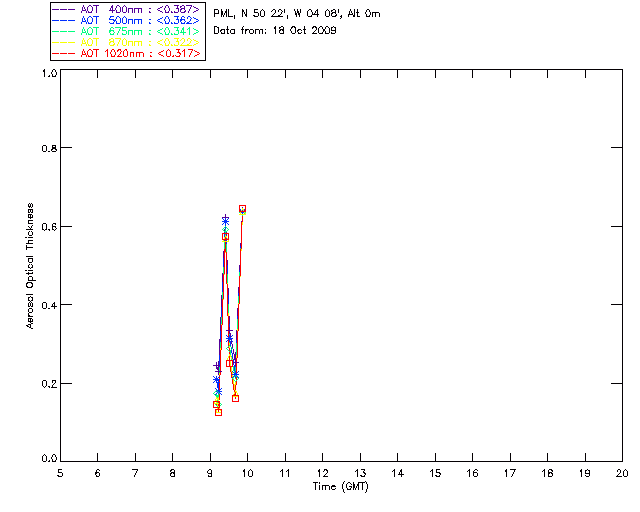This screenshot has height=512, width=640.
Task: Click the AOT 870nm legend entry
Action: (x=126, y=42)
